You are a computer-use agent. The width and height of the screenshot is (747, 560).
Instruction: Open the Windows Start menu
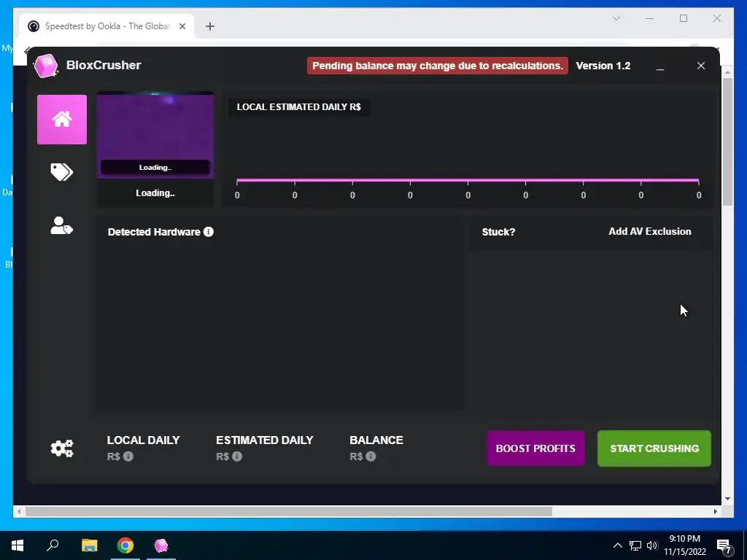coord(18,545)
